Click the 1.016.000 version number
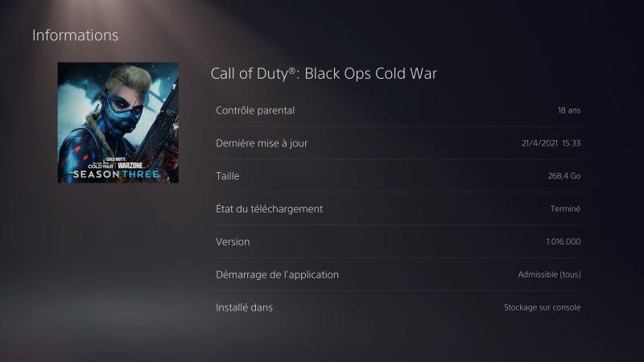644x362 pixels. pos(563,242)
